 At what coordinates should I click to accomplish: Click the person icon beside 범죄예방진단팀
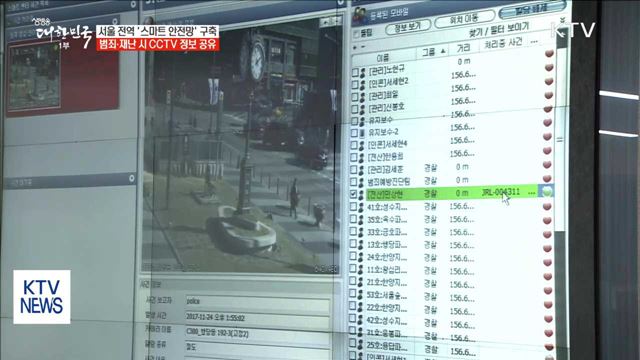pyautogui.click(x=361, y=182)
